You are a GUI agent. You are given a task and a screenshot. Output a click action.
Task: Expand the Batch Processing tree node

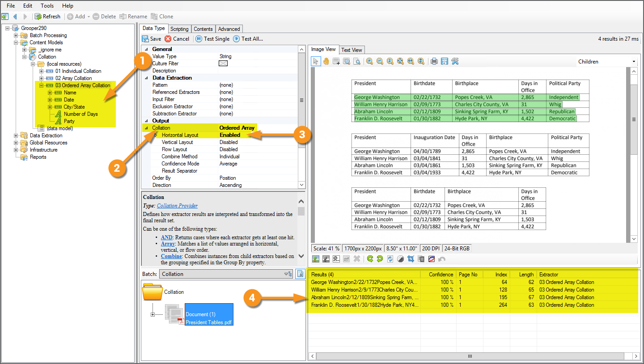[x=16, y=35]
